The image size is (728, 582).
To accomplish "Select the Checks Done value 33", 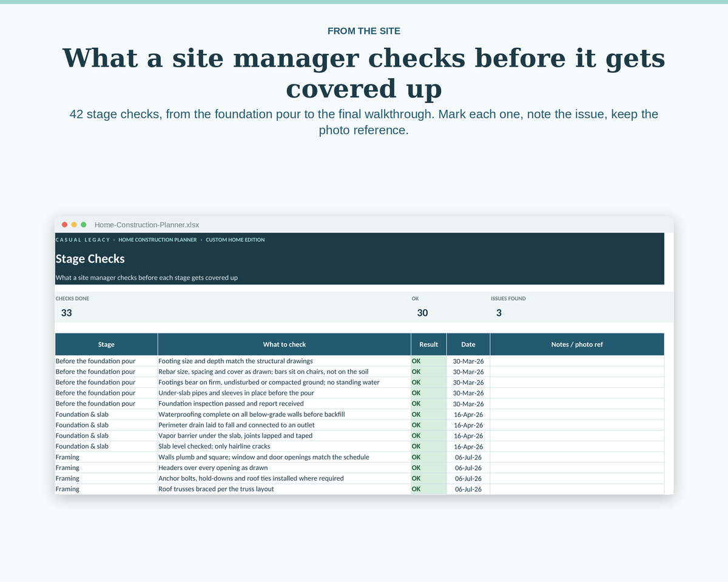I will 67,313.
